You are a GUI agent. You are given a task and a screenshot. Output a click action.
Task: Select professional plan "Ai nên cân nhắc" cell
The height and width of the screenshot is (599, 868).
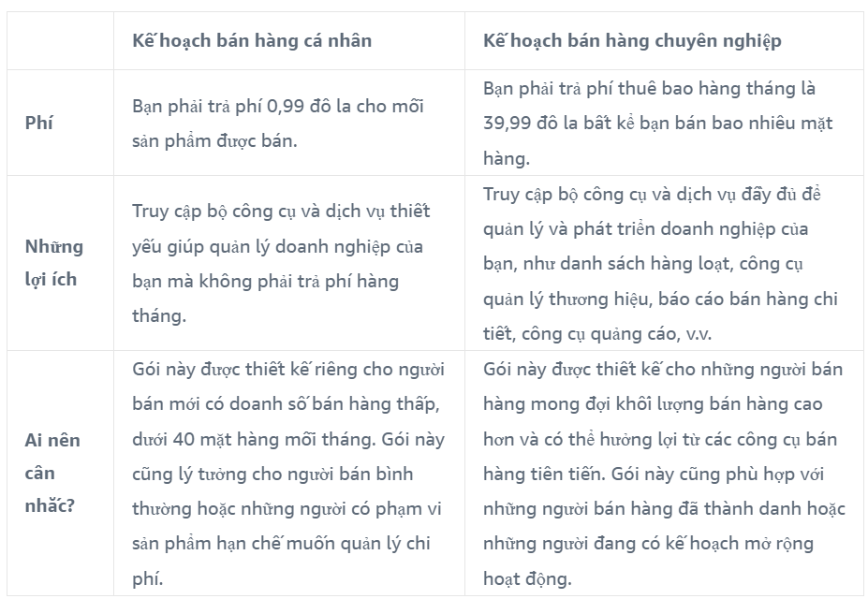664,473
